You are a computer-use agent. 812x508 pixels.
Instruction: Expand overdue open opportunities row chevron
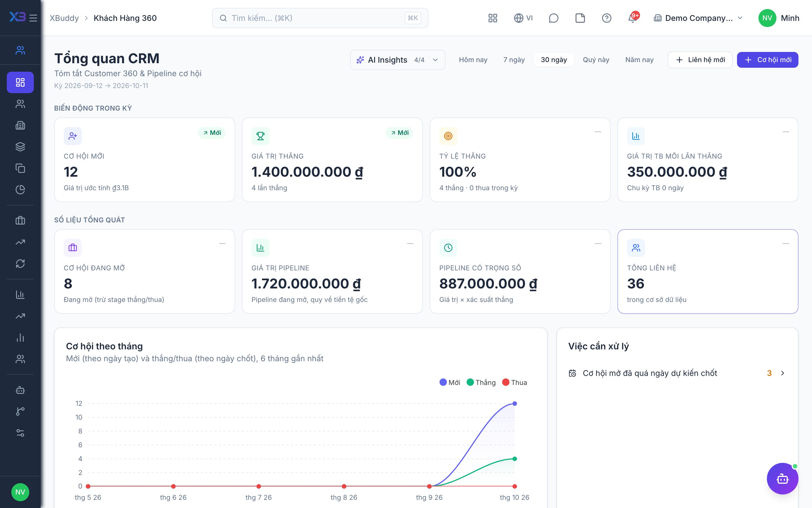[x=782, y=373]
